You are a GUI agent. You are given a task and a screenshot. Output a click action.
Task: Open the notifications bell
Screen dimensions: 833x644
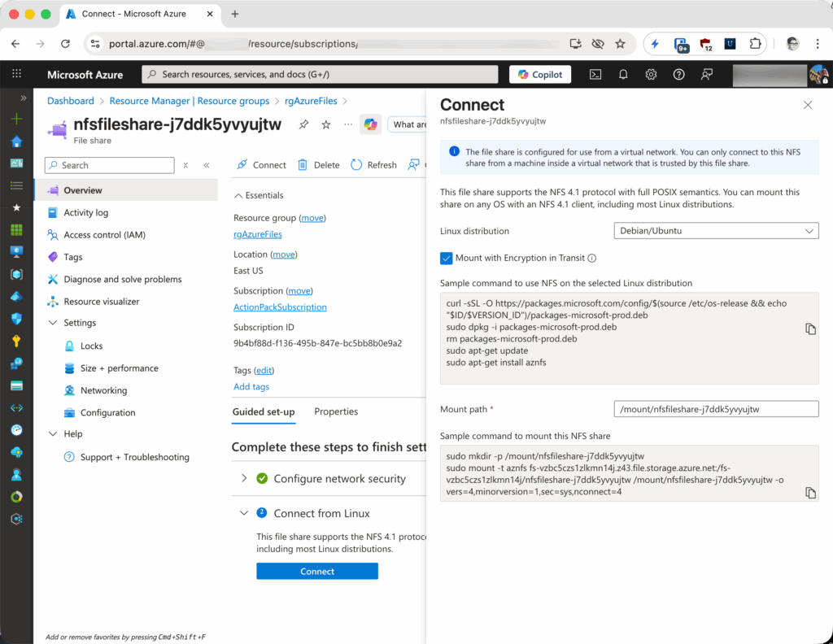623,74
